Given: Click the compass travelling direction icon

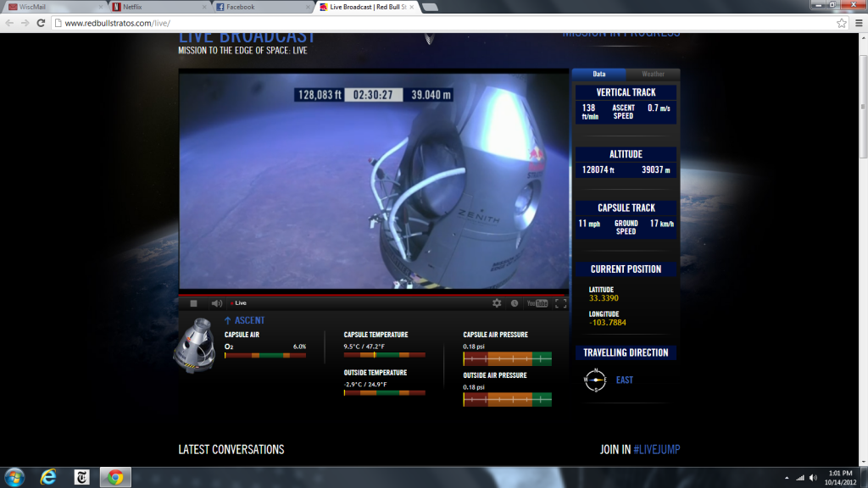Looking at the screenshot, I should click(x=595, y=380).
